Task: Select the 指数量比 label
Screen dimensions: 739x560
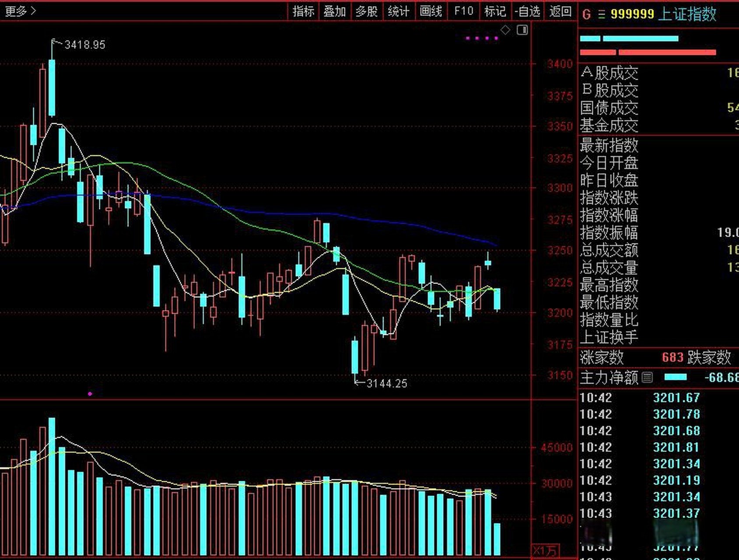Action: pyautogui.click(x=609, y=320)
